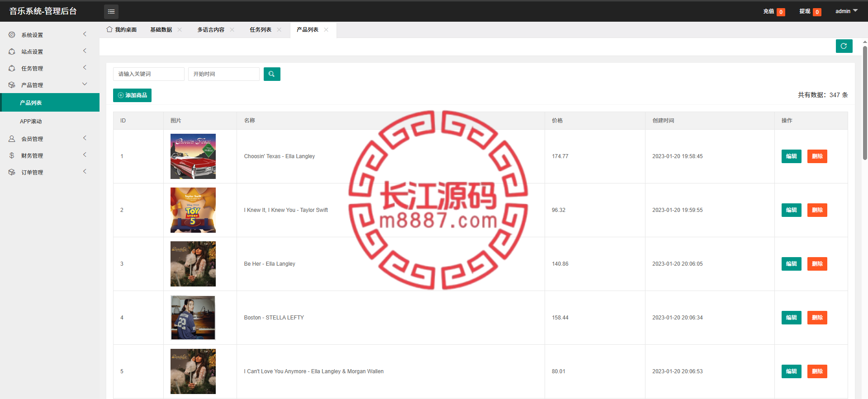Expand the 会员管理 sidebar menu
868x399 pixels.
point(85,138)
